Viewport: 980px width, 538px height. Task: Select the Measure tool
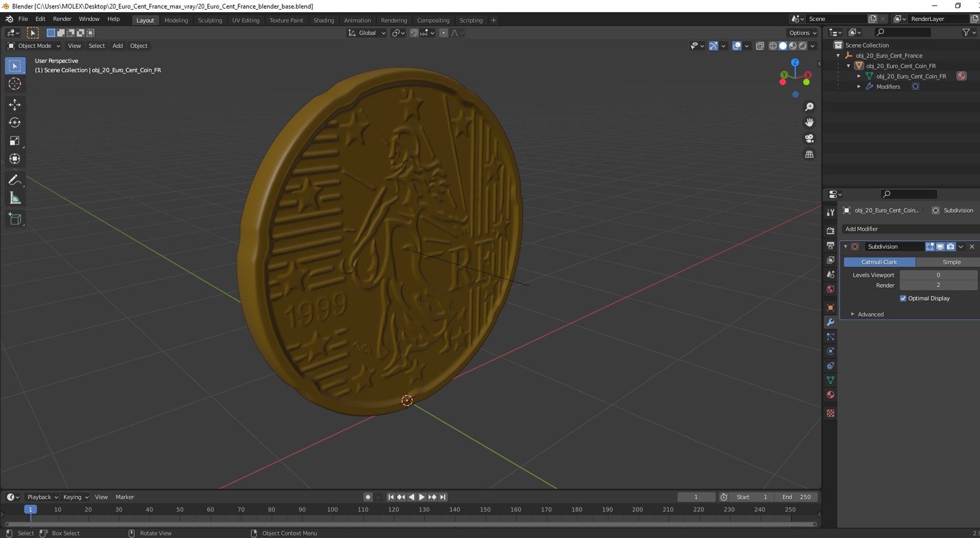pyautogui.click(x=15, y=198)
